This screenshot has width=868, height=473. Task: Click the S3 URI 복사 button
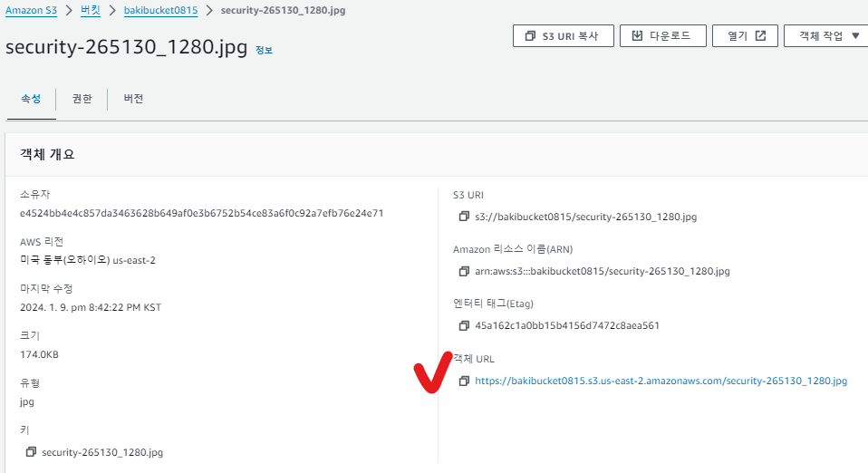point(563,36)
